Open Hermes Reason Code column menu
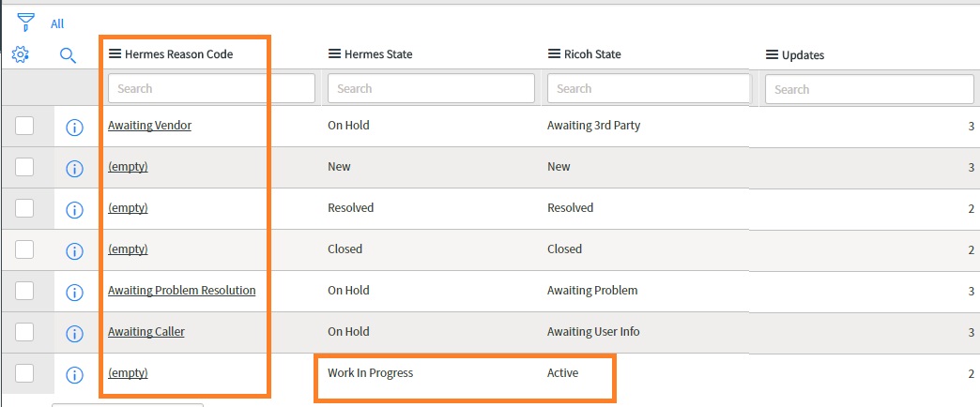This screenshot has height=407, width=980. [115, 54]
